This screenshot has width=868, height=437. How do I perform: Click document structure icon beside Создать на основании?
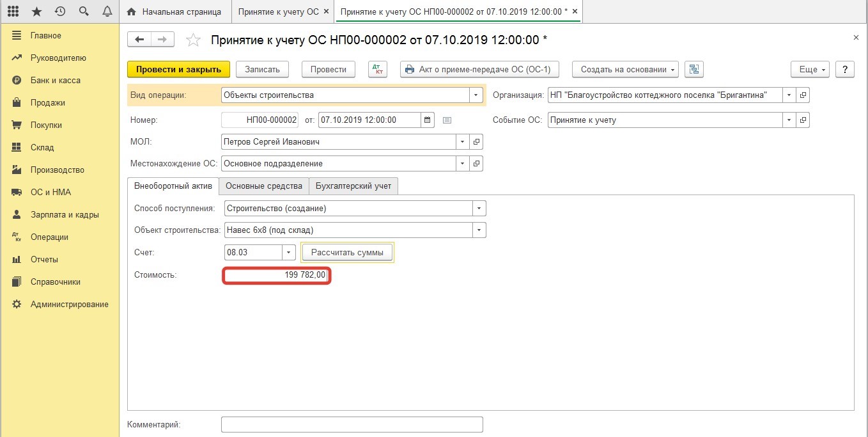point(694,70)
